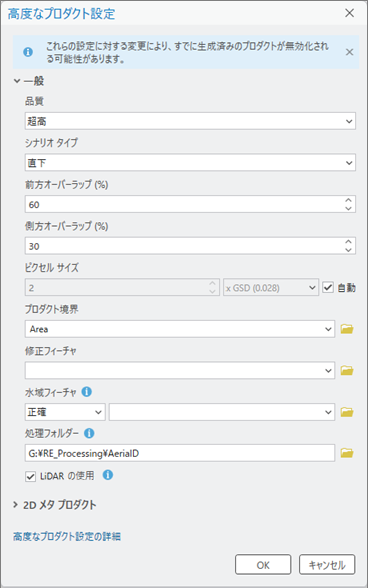
Task: Increase 側方オーバーラップ value
Action: pyautogui.click(x=348, y=242)
